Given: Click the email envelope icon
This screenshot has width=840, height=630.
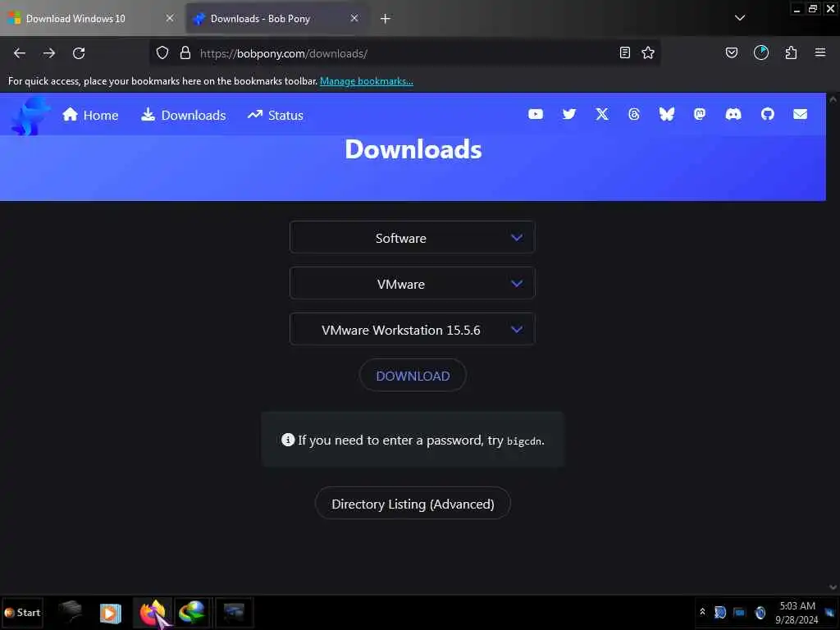Looking at the screenshot, I should coord(800,114).
